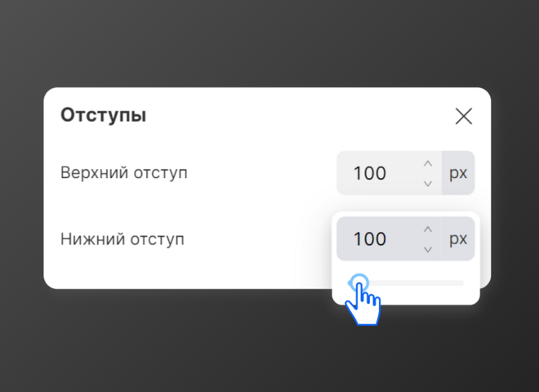The image size is (539, 392).
Task: Click the middle of the slider track
Action: coord(407,283)
